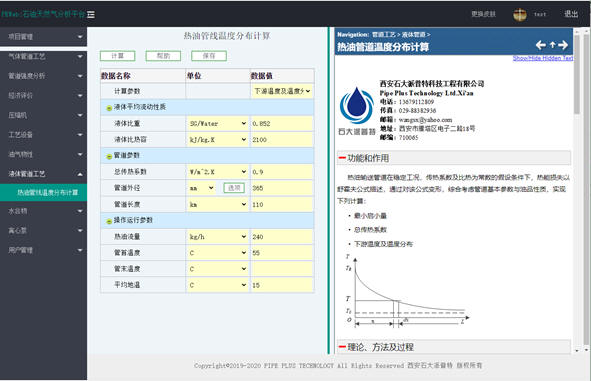Image resolution: width=591 pixels, height=381 pixels.
Task: Go forward with the right arrow in help panel
Action: pyautogui.click(x=563, y=45)
